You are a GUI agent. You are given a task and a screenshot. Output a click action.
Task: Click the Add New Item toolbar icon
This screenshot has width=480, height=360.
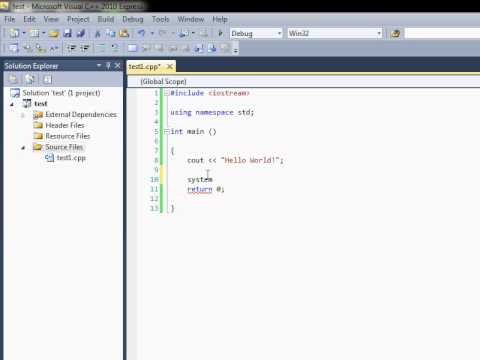[x=34, y=33]
